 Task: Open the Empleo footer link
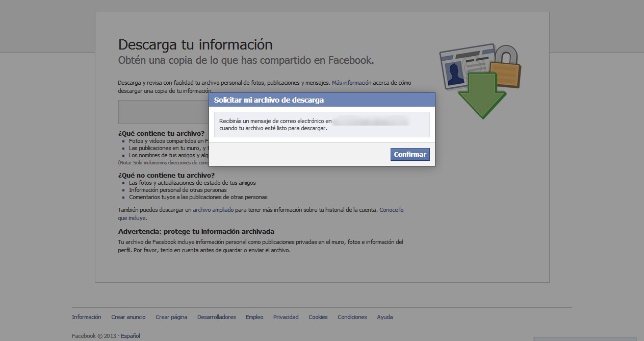pos(254,317)
